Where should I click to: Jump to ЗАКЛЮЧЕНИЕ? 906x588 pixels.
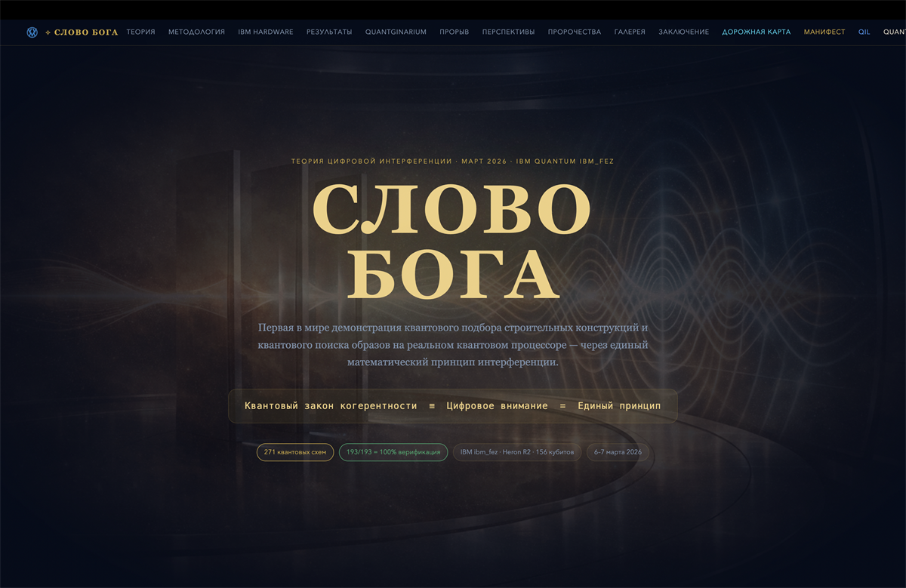(x=684, y=32)
